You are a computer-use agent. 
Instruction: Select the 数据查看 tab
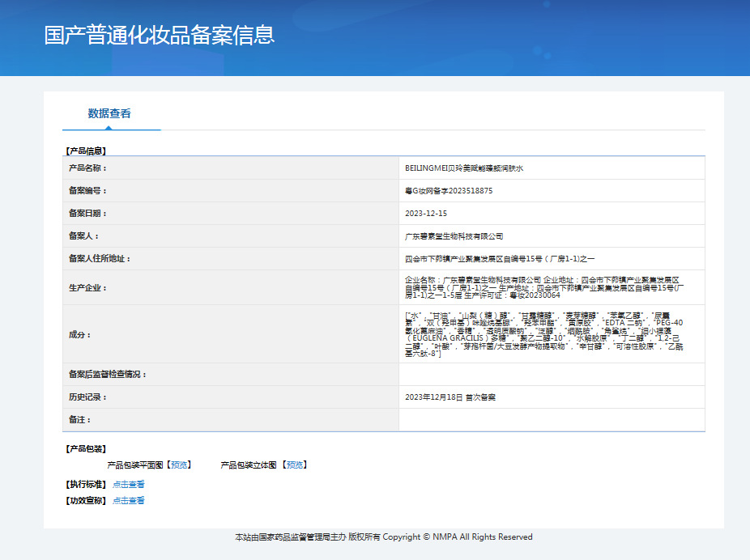(x=109, y=113)
